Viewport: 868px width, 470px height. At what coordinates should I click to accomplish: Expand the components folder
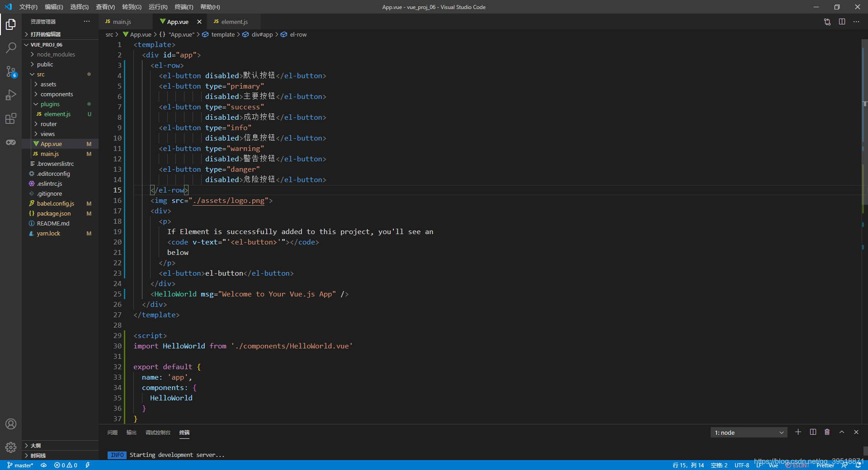click(x=60, y=94)
